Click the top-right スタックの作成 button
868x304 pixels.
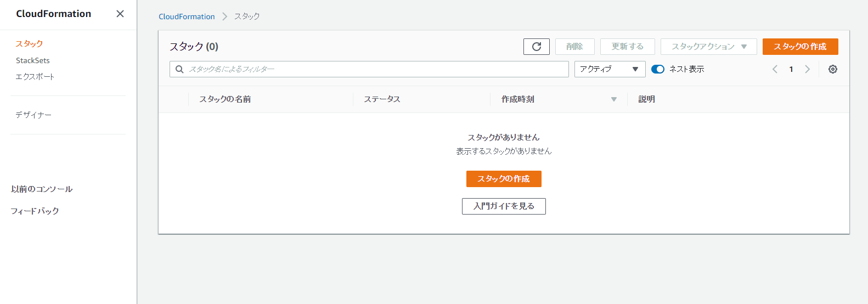[x=800, y=47]
